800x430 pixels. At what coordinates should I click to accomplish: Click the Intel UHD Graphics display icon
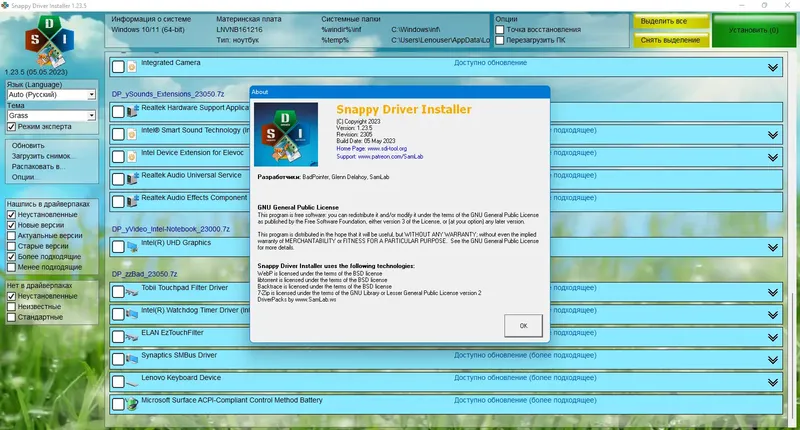tap(132, 247)
